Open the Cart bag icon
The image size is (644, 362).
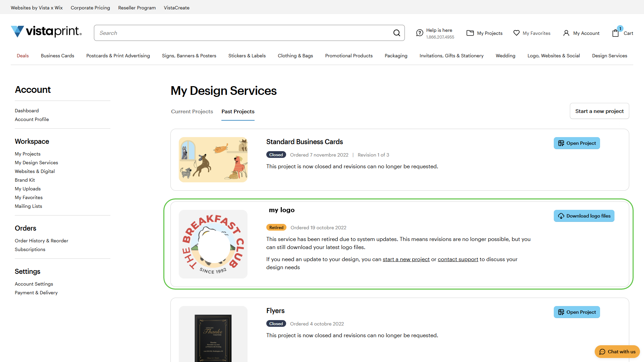point(615,33)
